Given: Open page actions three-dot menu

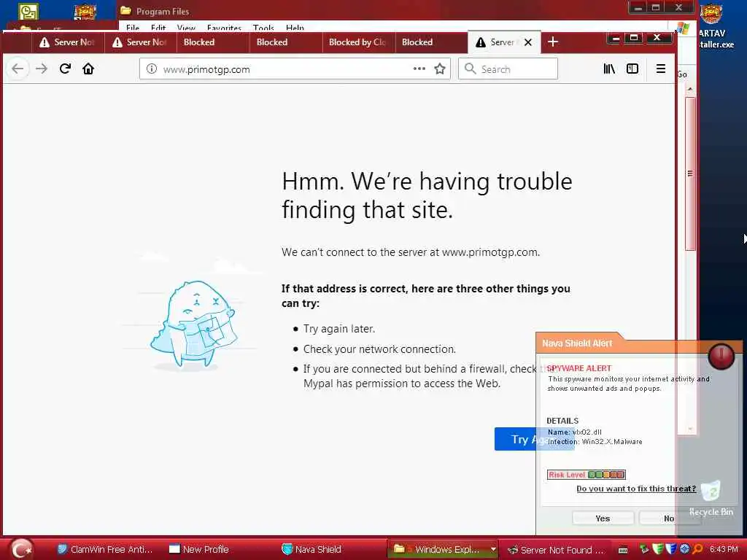Looking at the screenshot, I should 419,69.
